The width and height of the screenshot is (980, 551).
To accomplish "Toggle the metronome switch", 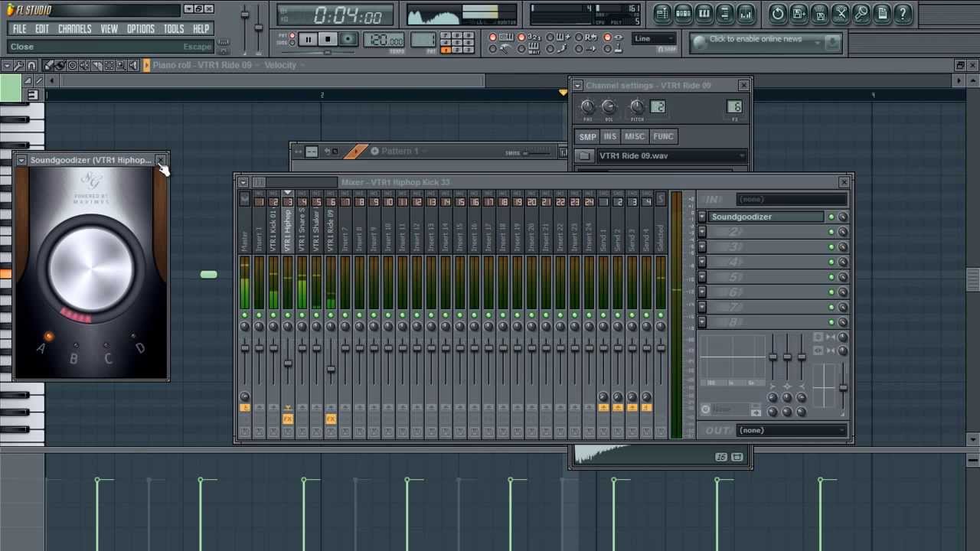I will pos(493,49).
